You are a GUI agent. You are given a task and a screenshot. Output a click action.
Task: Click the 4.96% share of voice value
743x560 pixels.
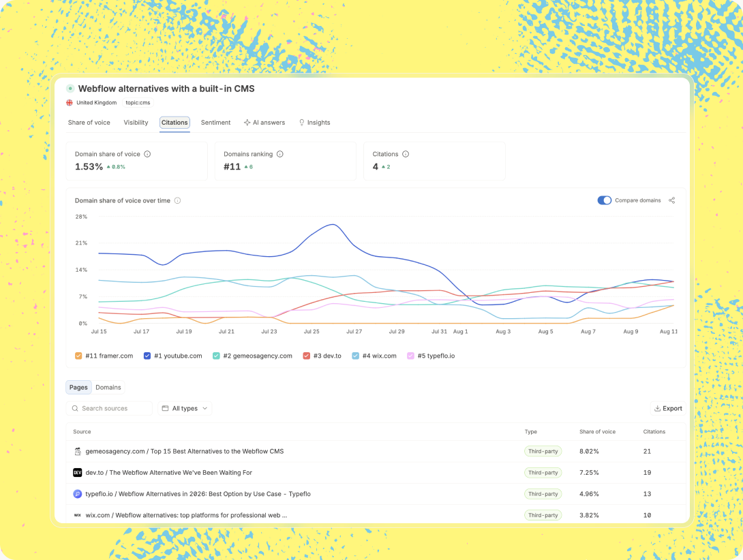click(x=589, y=494)
